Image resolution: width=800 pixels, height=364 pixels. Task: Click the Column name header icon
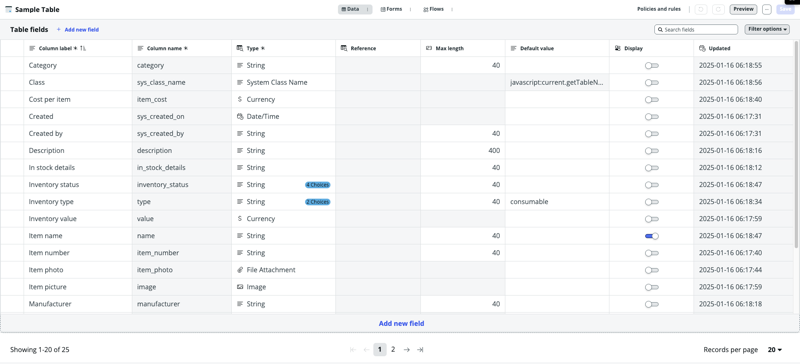click(140, 48)
